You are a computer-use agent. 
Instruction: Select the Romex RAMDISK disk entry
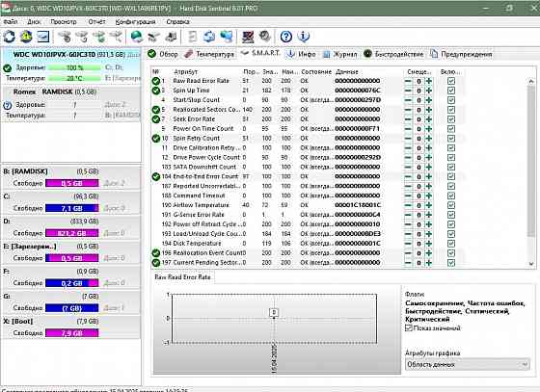click(x=71, y=103)
